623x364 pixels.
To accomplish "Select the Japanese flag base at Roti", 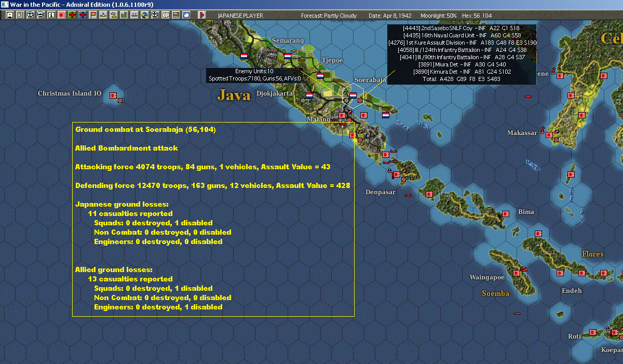I will [x=593, y=333].
